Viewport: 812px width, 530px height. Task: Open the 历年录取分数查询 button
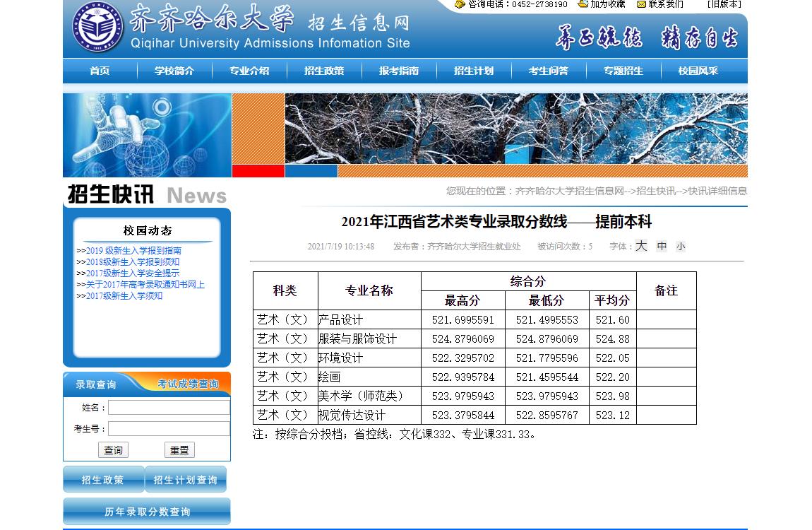[147, 512]
